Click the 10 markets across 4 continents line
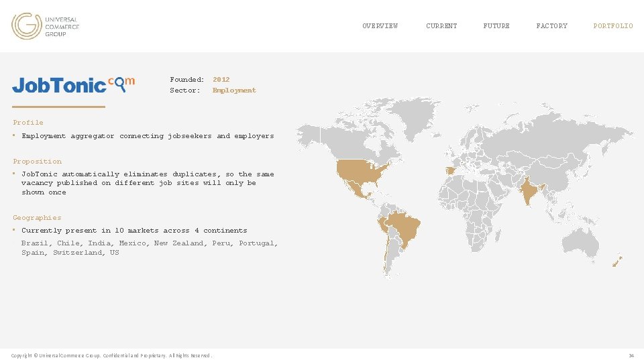Image resolution: width=644 pixels, height=362 pixels. (x=134, y=230)
